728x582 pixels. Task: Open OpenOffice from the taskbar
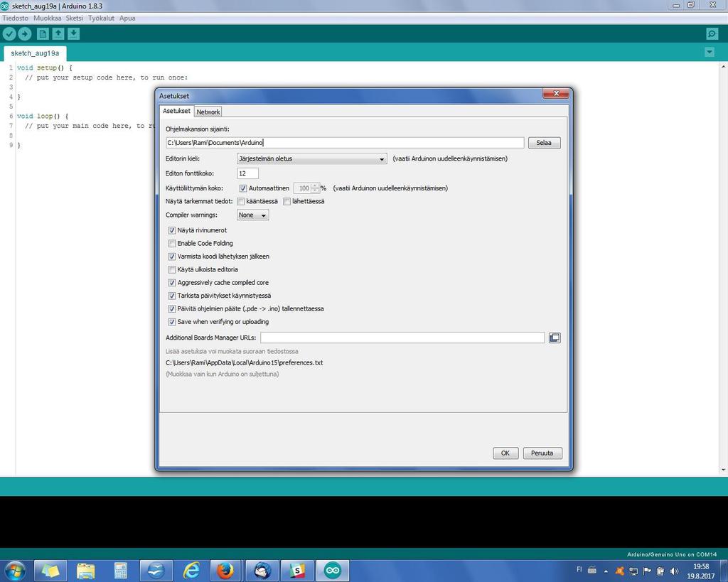156,571
